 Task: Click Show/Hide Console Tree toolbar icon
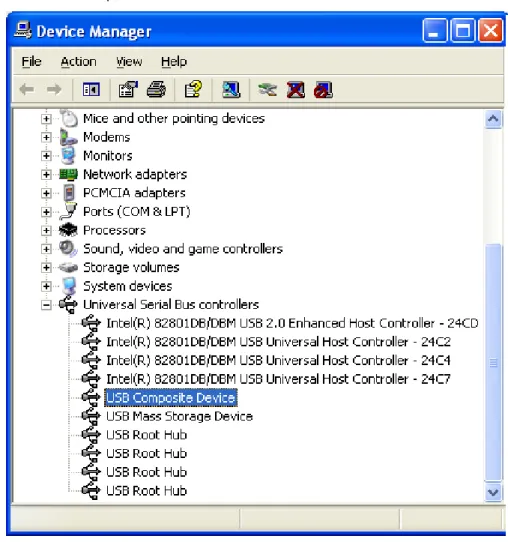coord(91,90)
